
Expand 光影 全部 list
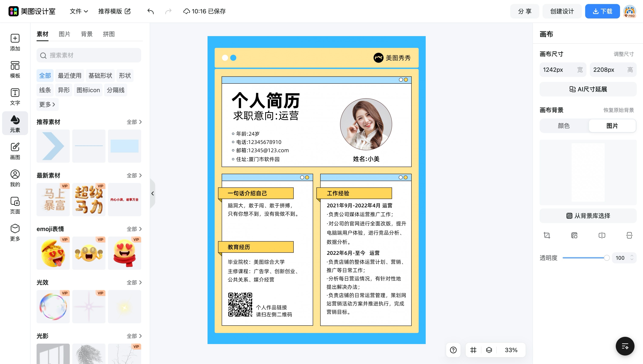[x=134, y=336]
